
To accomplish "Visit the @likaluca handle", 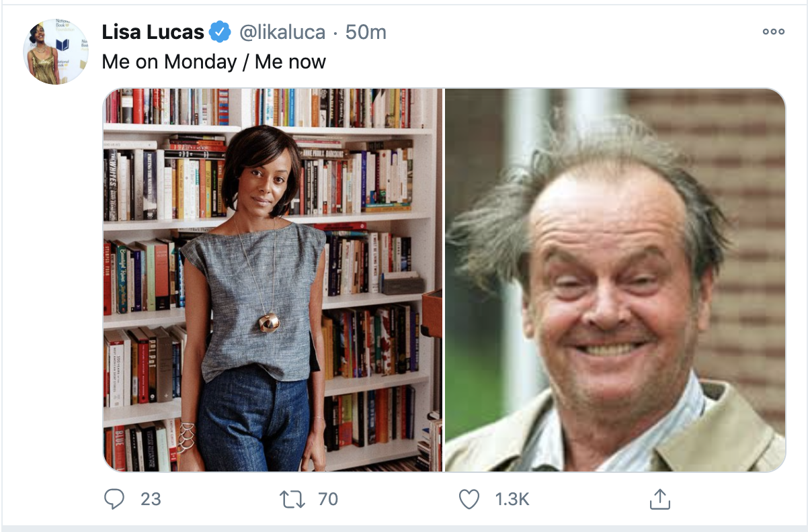I will pos(282,32).
